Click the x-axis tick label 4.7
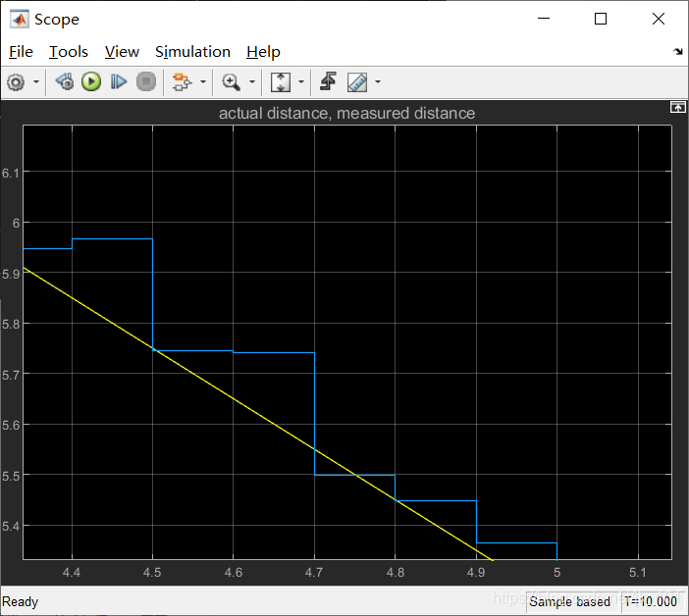689x616 pixels. pyautogui.click(x=314, y=573)
